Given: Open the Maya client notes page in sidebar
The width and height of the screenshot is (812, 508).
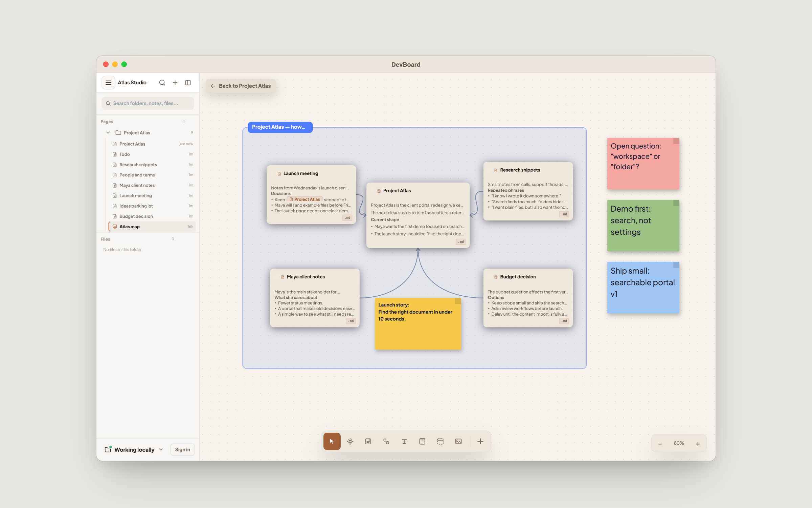Looking at the screenshot, I should click(x=152, y=185).
